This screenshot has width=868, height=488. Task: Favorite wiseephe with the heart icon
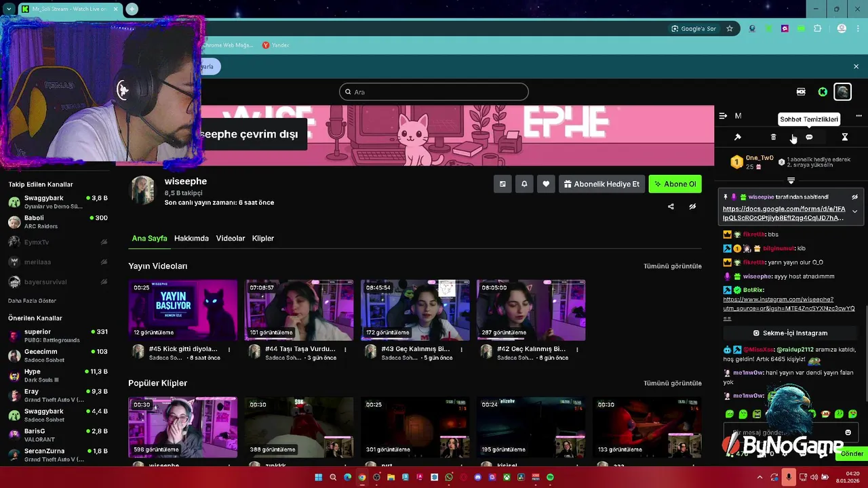coord(546,184)
